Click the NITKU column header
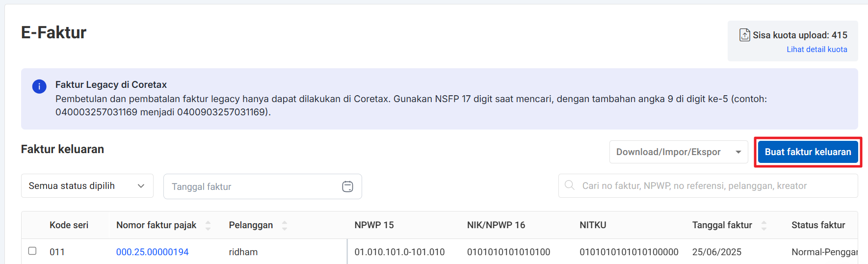 [593, 225]
